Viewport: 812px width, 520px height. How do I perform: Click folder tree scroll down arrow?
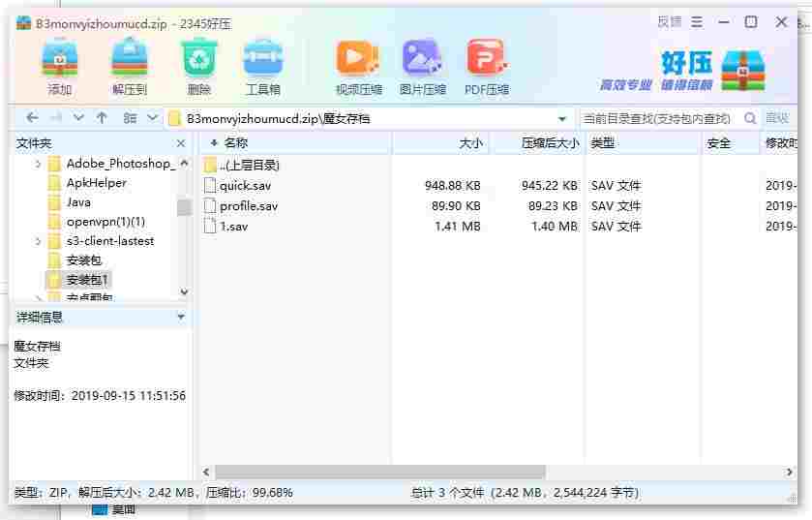click(184, 291)
